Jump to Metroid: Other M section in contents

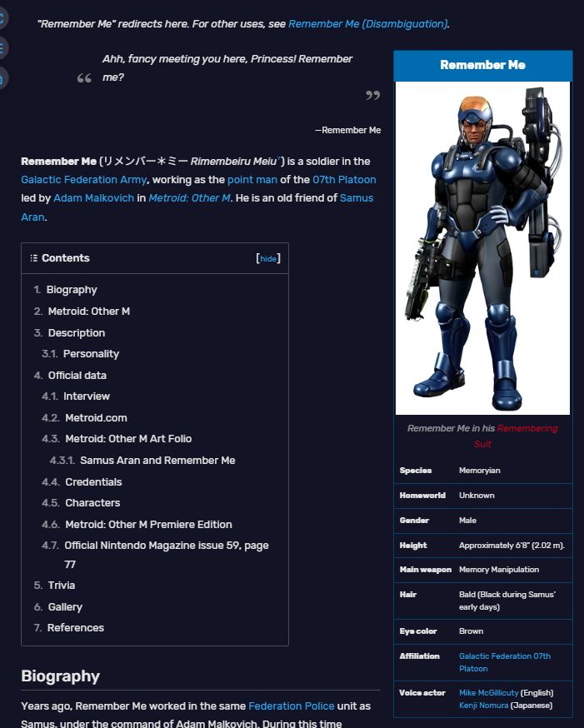point(88,311)
